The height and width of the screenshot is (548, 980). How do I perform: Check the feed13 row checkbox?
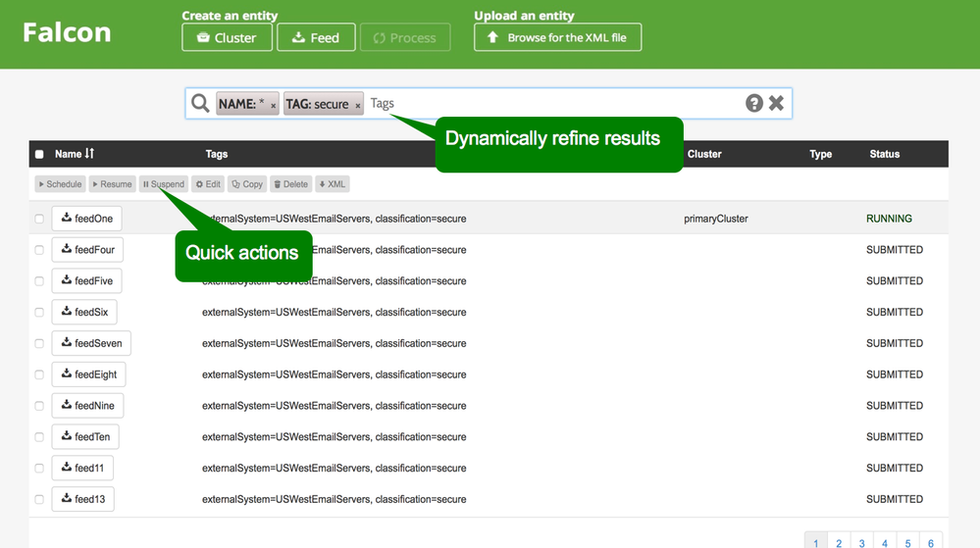tap(39, 500)
